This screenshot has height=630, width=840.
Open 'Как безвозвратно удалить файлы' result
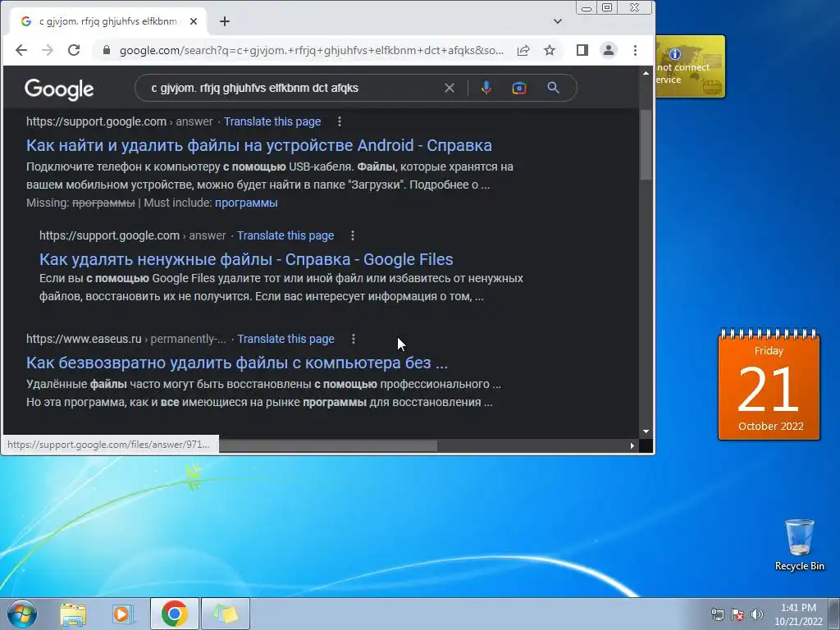click(237, 363)
